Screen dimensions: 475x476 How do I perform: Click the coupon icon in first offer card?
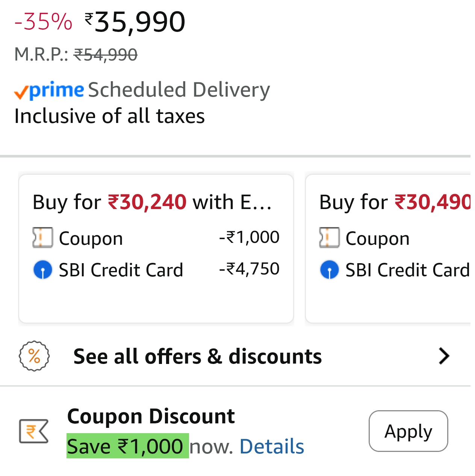[43, 238]
